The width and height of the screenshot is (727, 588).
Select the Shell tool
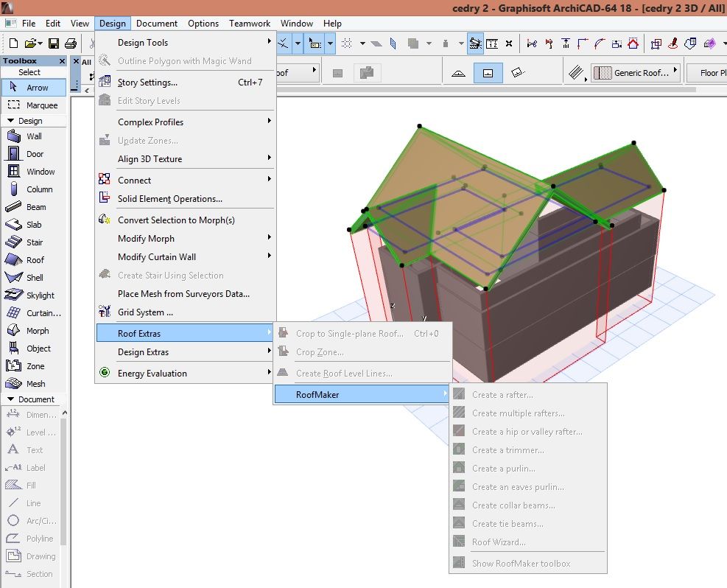click(33, 278)
